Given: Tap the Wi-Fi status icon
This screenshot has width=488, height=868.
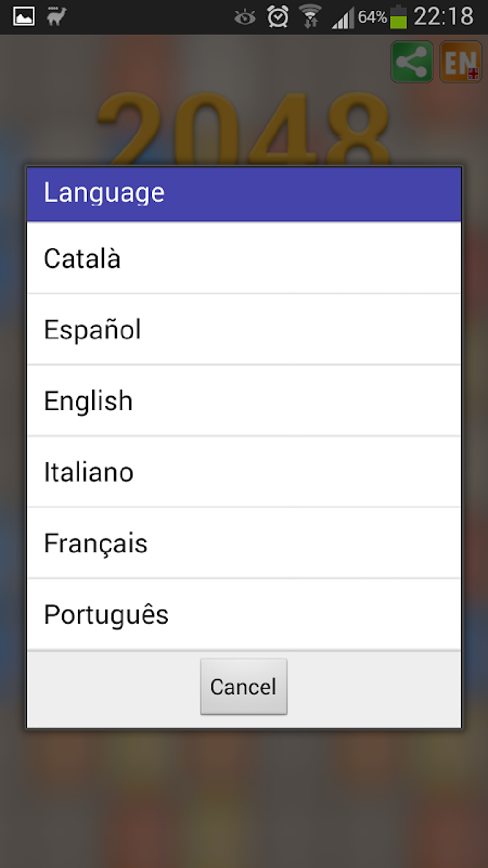Looking at the screenshot, I should pyautogui.click(x=311, y=17).
